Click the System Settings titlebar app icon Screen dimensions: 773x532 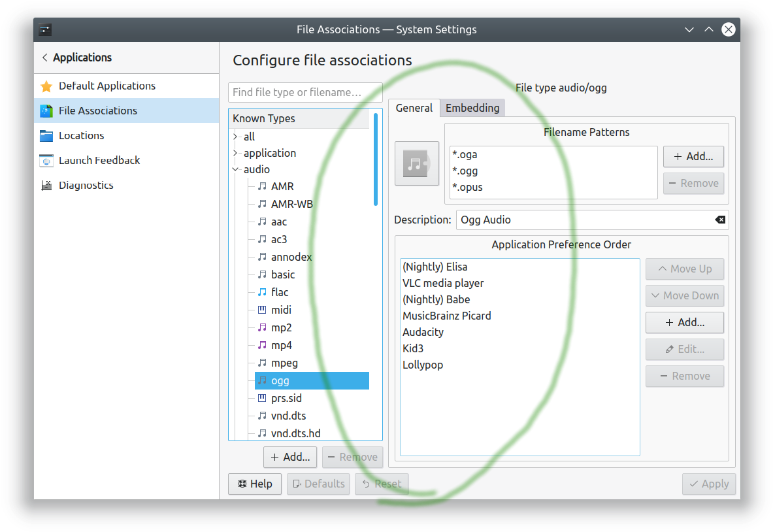[x=45, y=29]
